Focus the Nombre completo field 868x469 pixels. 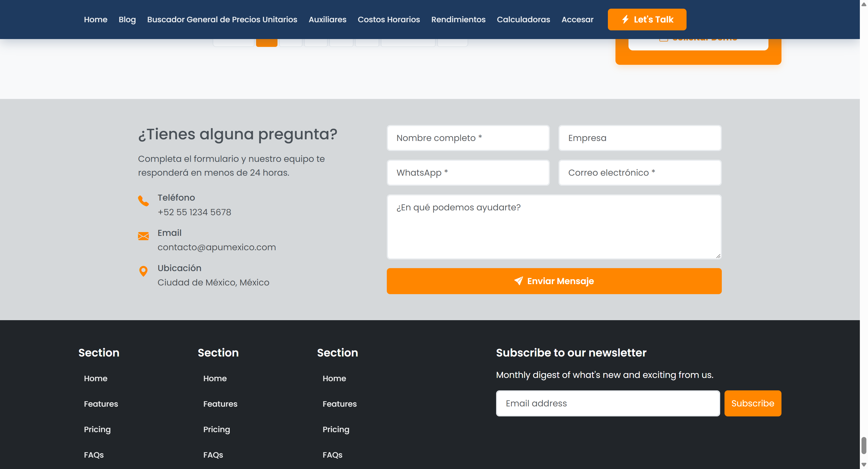(x=468, y=138)
